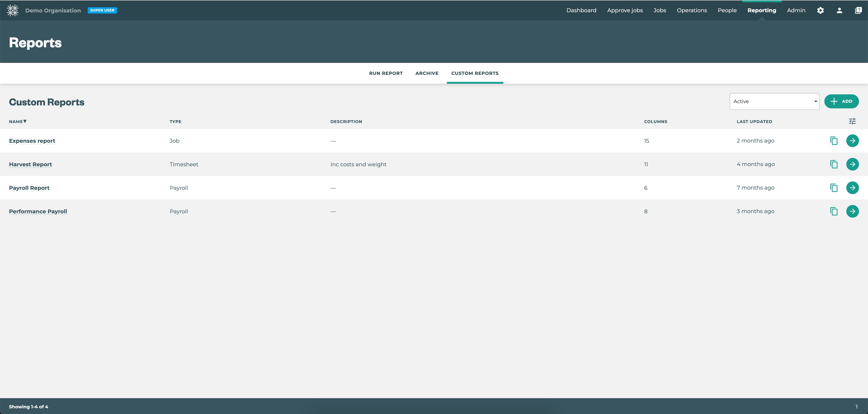Open the settings gear in the navigation bar
The image size is (868, 414).
821,10
